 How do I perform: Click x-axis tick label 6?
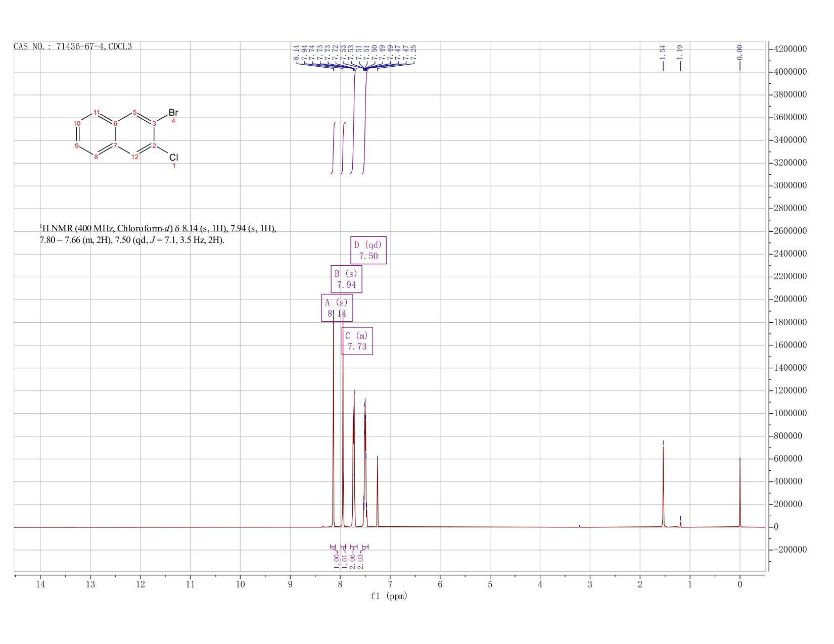point(440,584)
